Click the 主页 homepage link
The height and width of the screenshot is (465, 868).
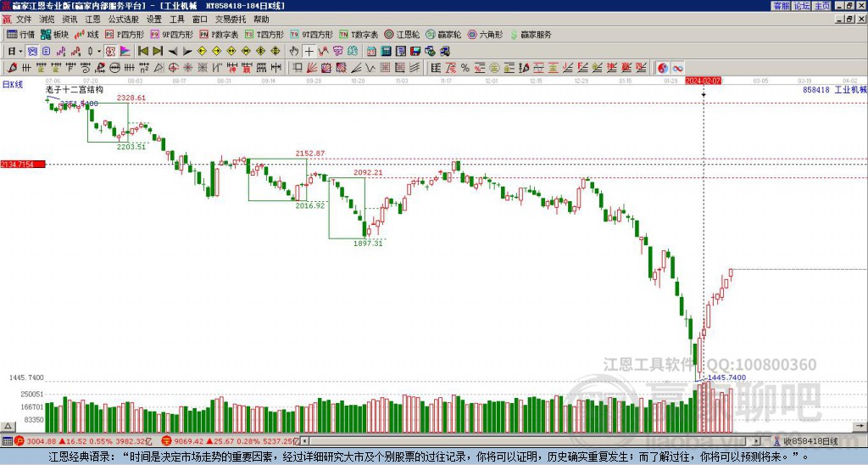pos(822,6)
